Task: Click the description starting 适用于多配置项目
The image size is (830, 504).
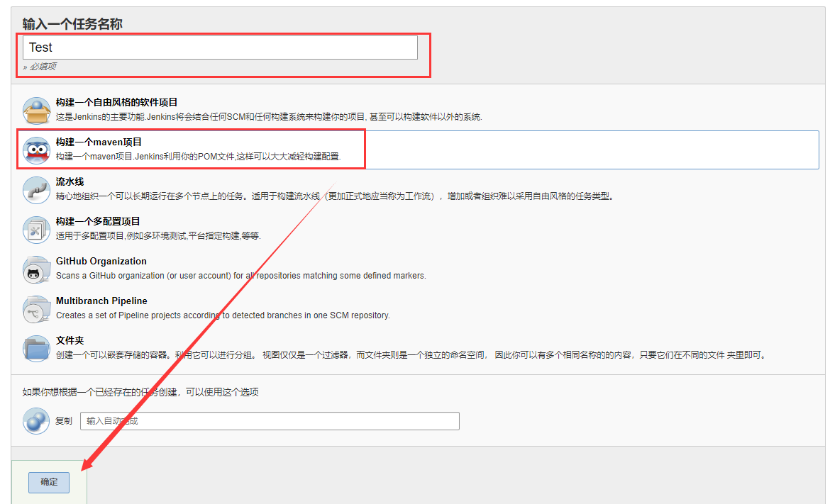Action: pyautogui.click(x=158, y=236)
